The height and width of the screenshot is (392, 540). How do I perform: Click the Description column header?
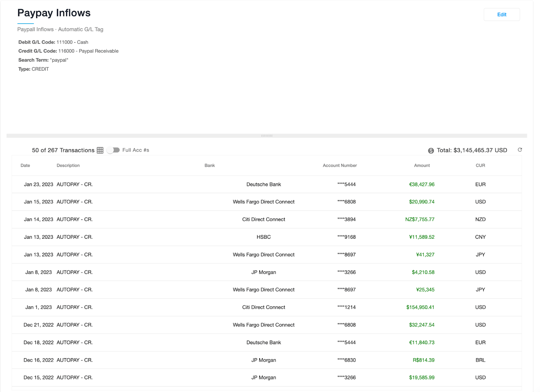point(68,165)
